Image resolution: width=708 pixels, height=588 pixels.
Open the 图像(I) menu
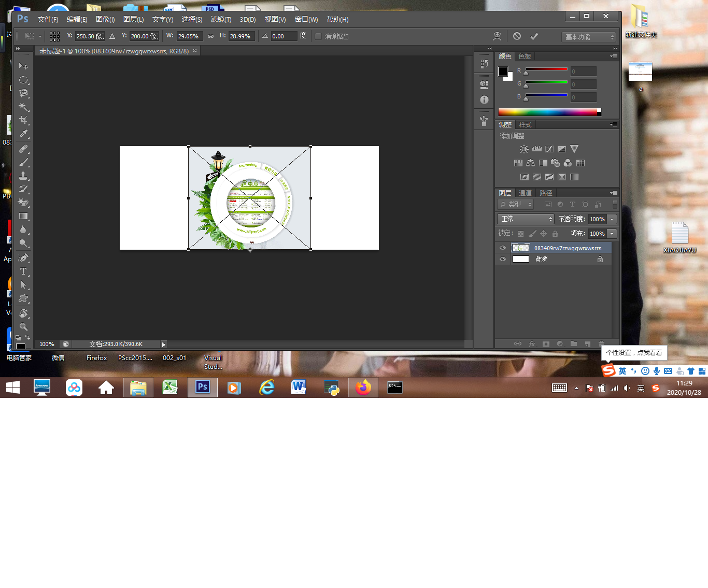click(x=105, y=20)
